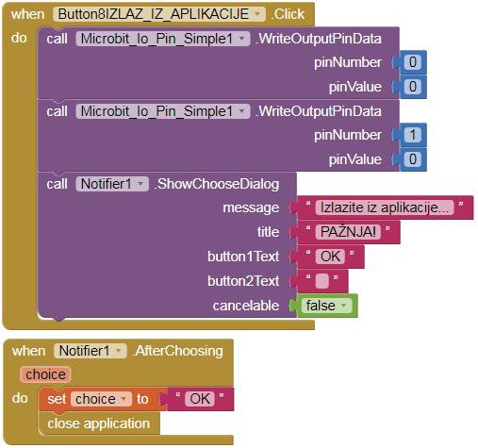Open the set choice variable dropdown
This screenshot has width=478, height=448.
(x=101, y=399)
